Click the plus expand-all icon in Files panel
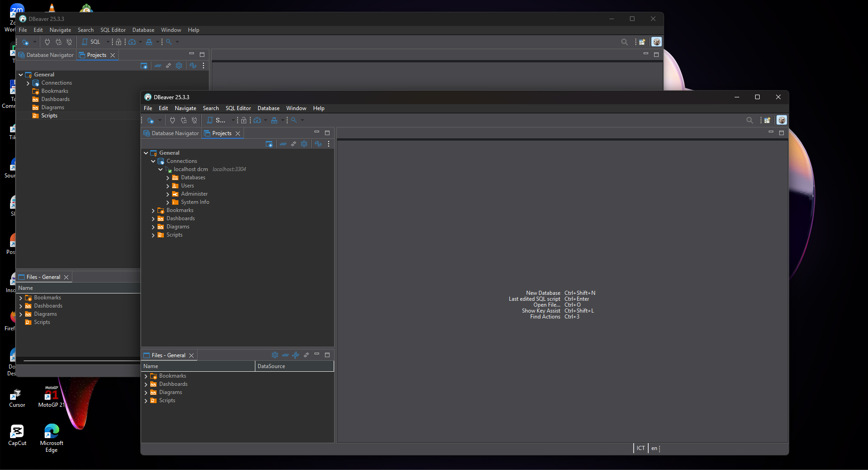 (296, 355)
